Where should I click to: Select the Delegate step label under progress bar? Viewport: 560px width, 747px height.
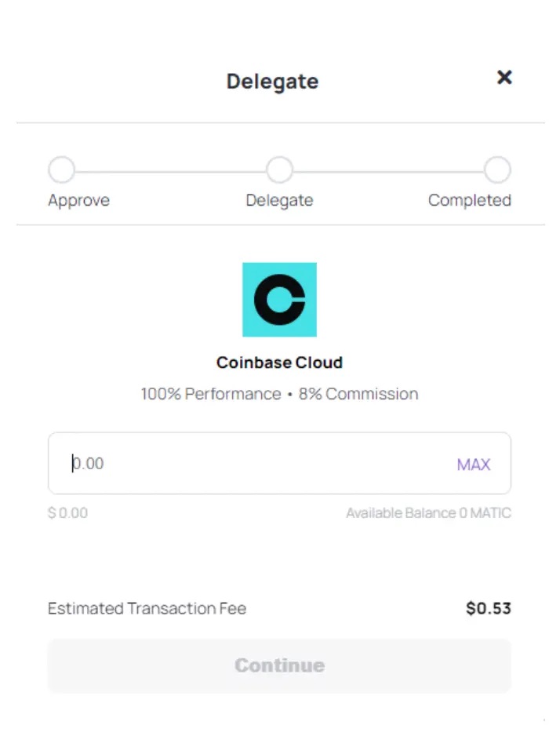[279, 200]
